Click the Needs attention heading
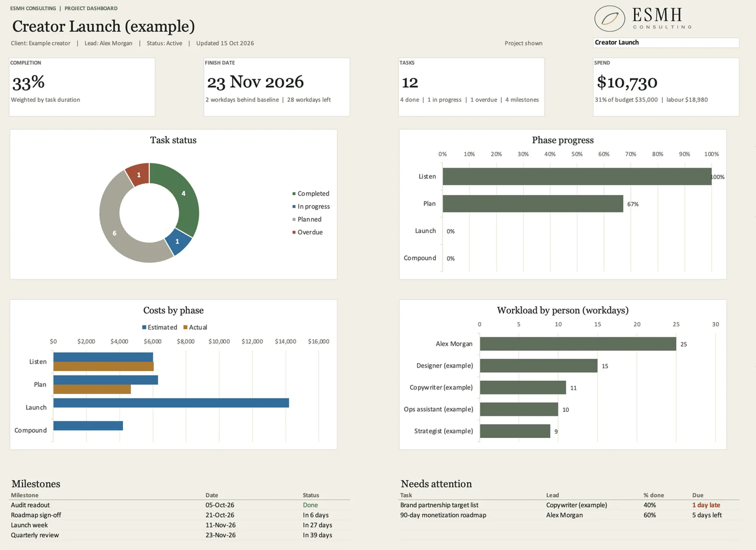Screen dimensions: 756x550 [x=436, y=484]
